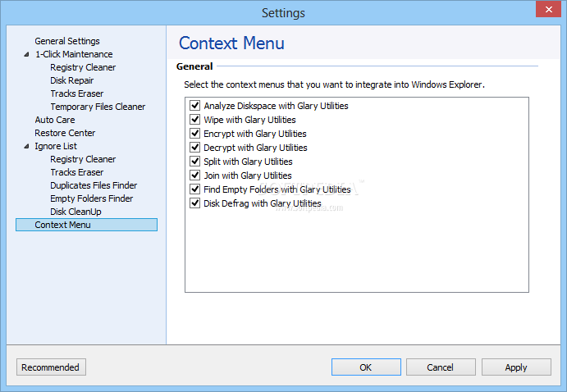567x392 pixels.
Task: Collapse the Ignore List tree node
Action: click(x=26, y=146)
